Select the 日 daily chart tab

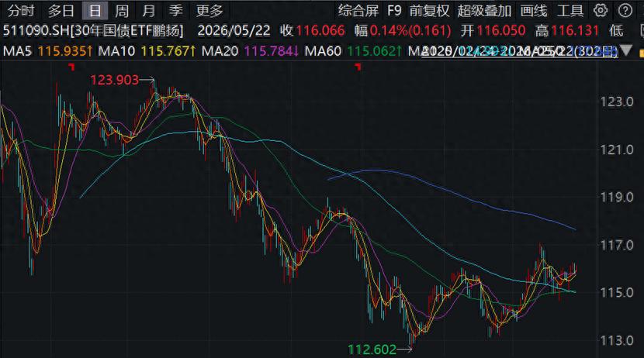tap(95, 11)
